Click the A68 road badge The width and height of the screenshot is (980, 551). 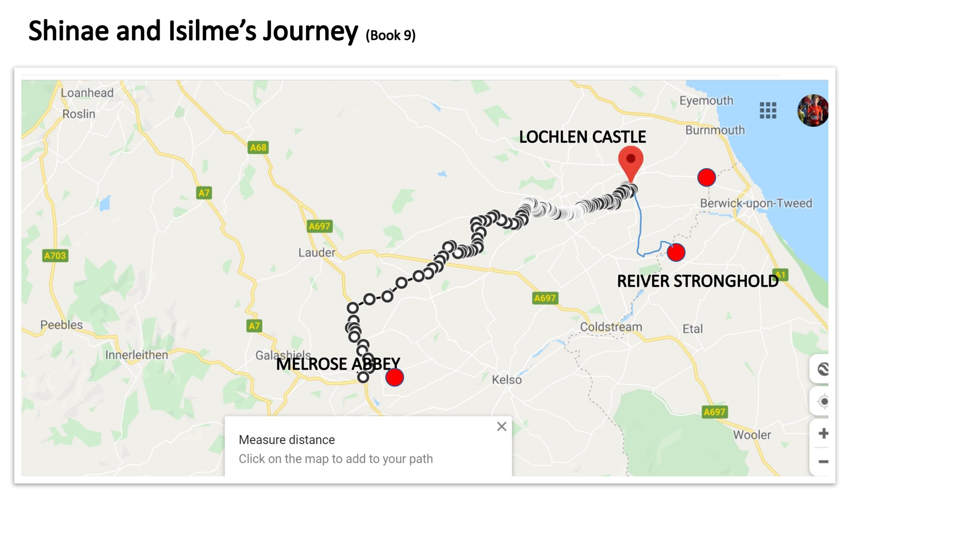258,147
